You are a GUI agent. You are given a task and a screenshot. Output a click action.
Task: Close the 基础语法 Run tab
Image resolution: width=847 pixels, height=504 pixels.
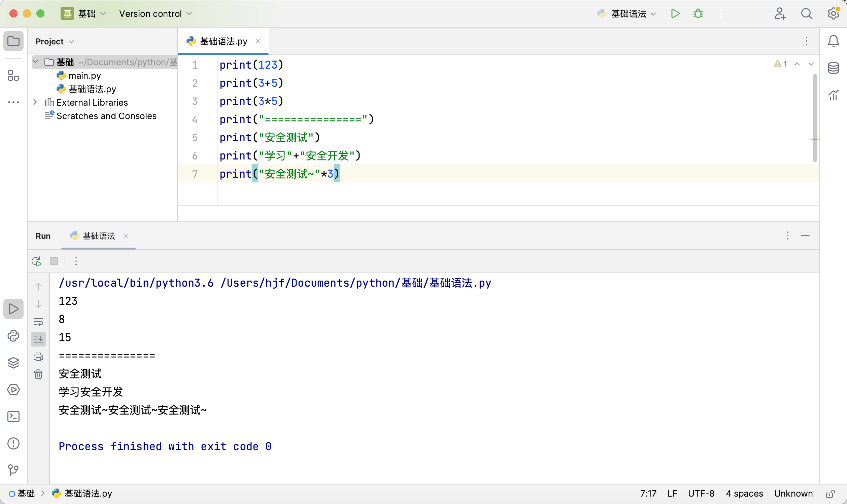(126, 236)
